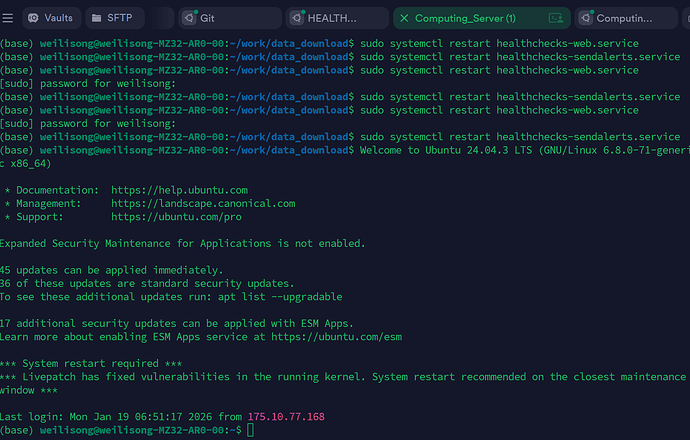This screenshot has height=440, width=690.
Task: Click the first '[sudo] password for weilisong:' line
Action: coord(88,84)
